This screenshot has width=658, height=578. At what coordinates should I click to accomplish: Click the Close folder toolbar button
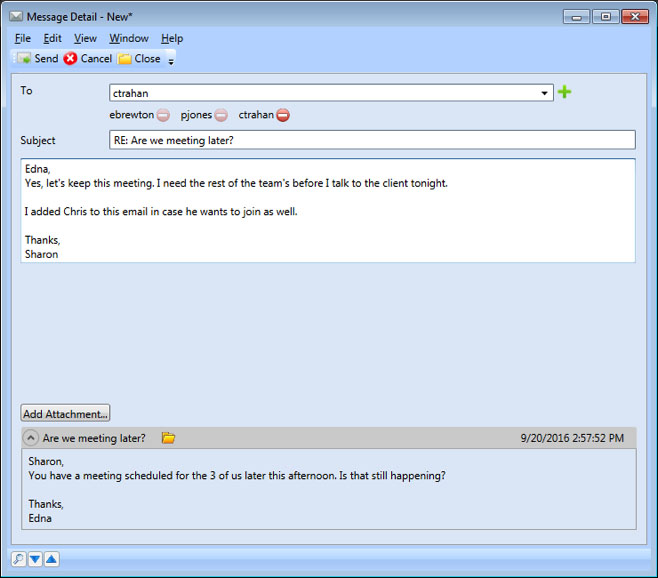click(139, 58)
